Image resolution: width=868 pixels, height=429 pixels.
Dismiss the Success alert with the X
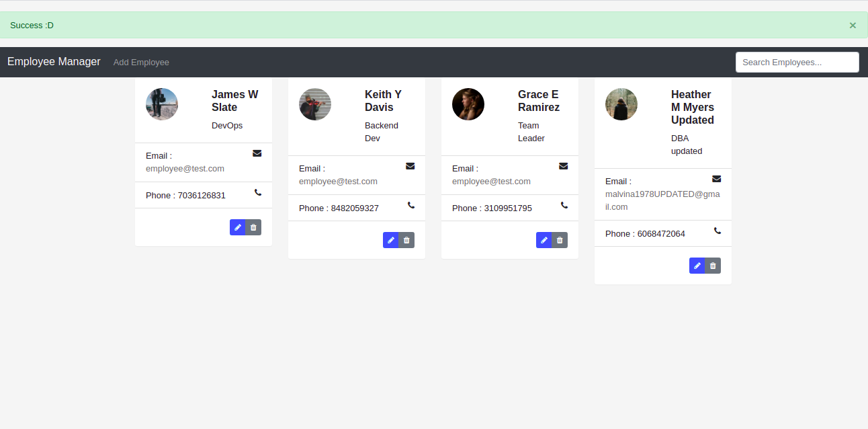click(x=853, y=26)
